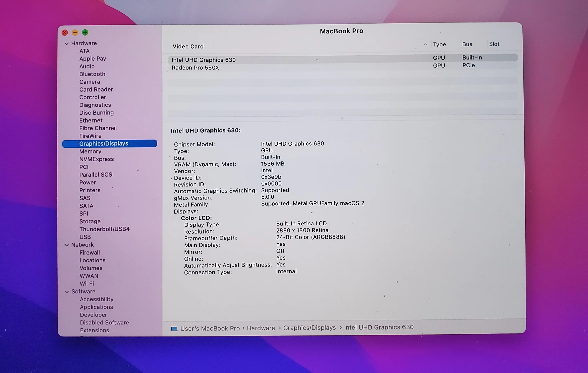Click User's MacBook Pro in the path bar

(x=210, y=329)
